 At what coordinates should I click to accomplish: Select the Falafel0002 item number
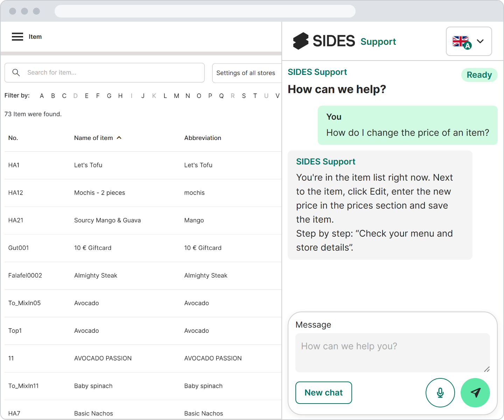coord(25,276)
